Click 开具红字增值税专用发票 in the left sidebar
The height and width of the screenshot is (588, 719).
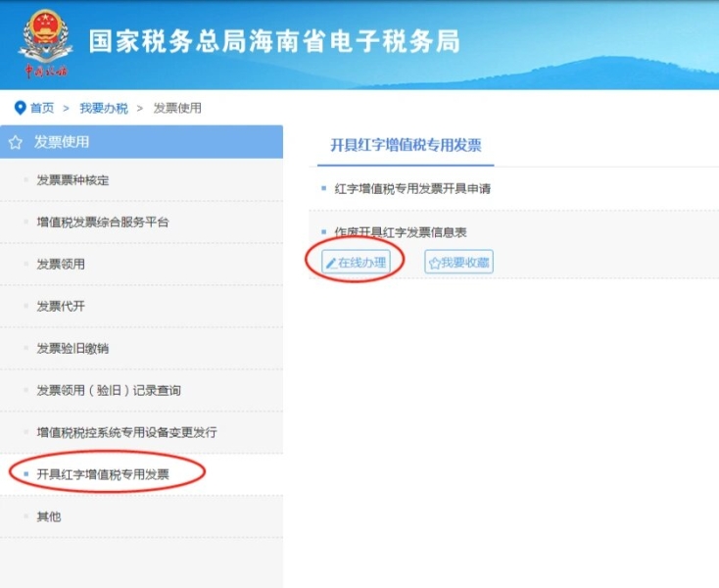tap(102, 474)
